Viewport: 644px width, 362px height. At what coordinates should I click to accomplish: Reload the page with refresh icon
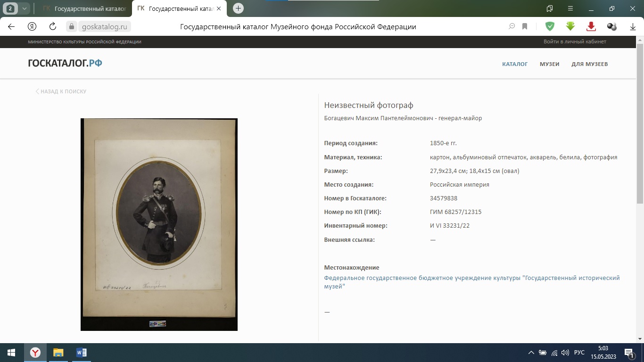(x=53, y=26)
